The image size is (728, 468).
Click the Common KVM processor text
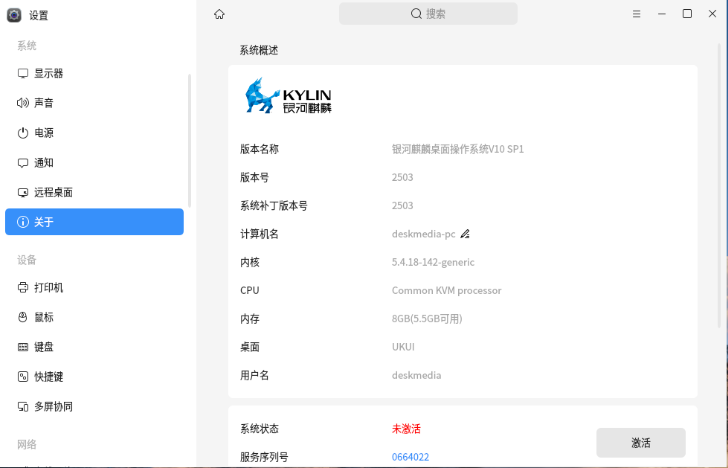447,291
